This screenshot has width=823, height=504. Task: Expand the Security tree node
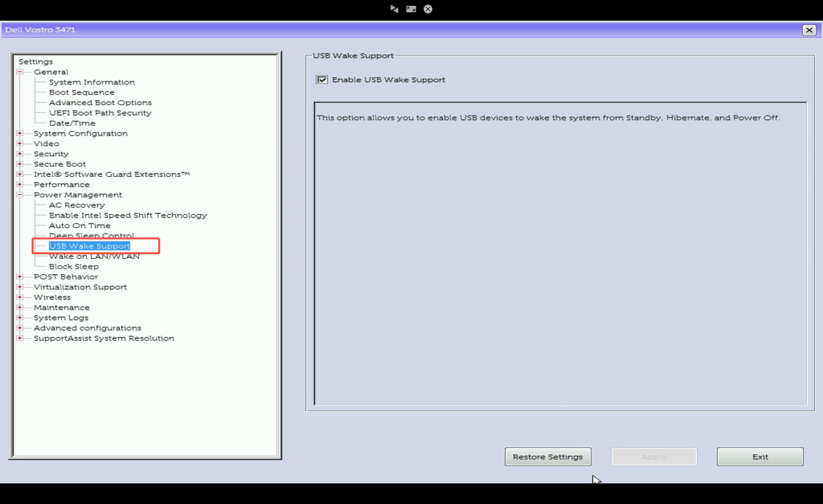(x=20, y=154)
